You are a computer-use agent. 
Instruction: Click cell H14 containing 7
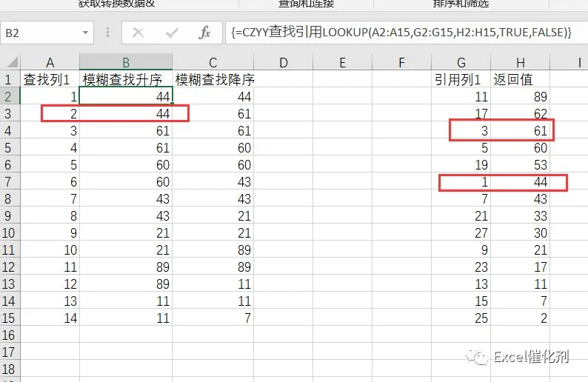tap(520, 301)
